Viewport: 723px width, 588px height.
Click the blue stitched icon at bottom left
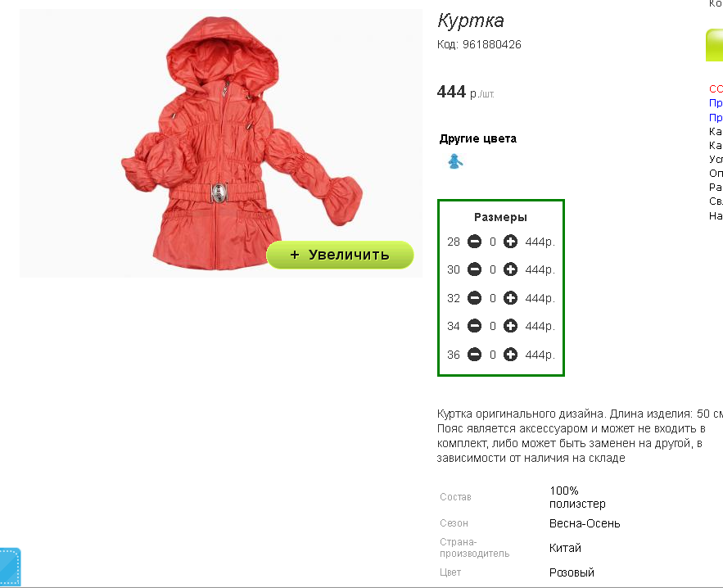pyautogui.click(x=10, y=567)
